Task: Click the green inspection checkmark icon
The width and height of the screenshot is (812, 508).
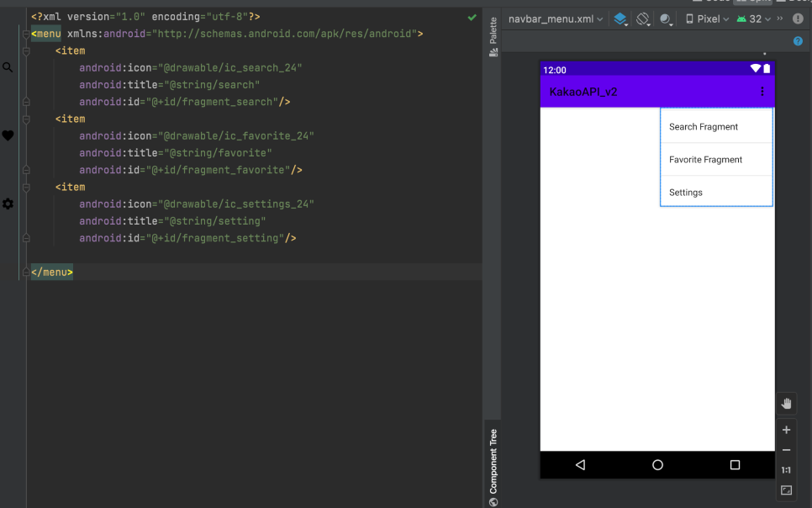Action: coord(472,17)
